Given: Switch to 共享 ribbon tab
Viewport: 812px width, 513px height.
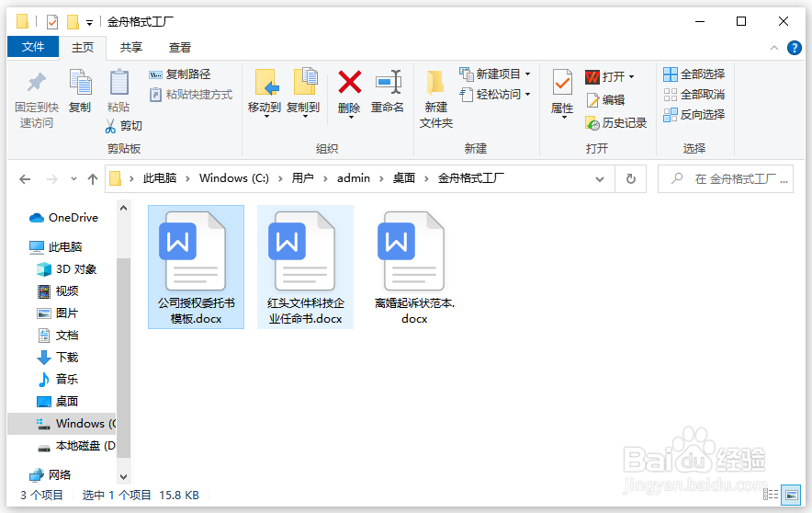Looking at the screenshot, I should point(131,48).
